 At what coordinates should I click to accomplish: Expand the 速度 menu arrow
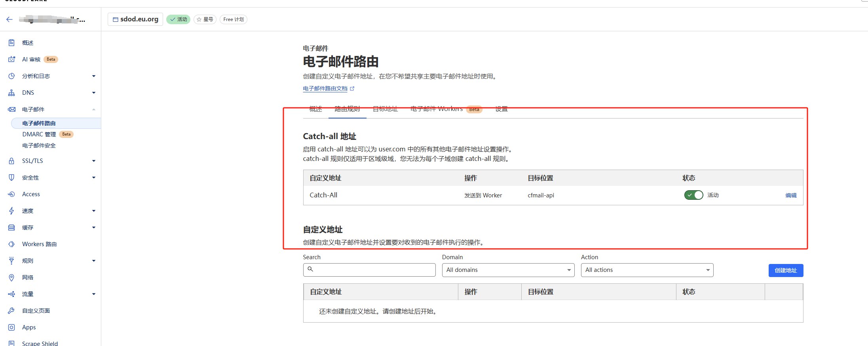click(94, 210)
